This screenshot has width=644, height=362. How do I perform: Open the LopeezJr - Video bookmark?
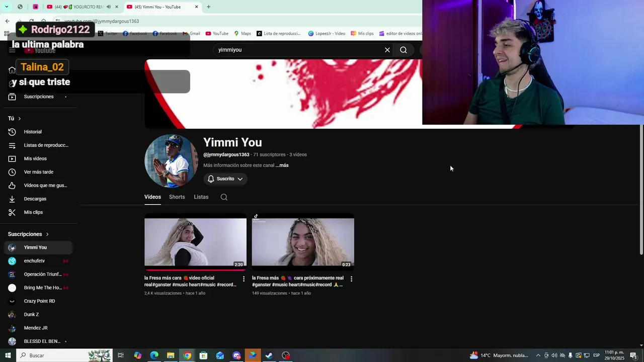tap(327, 34)
